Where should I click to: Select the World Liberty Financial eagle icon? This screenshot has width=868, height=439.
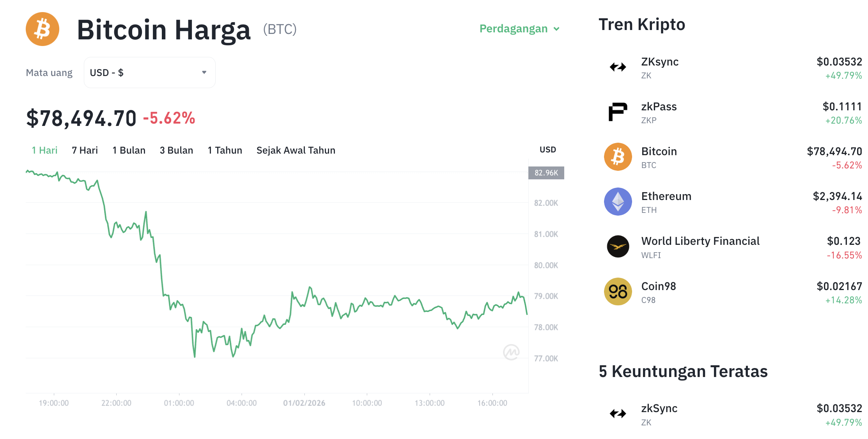(x=617, y=246)
